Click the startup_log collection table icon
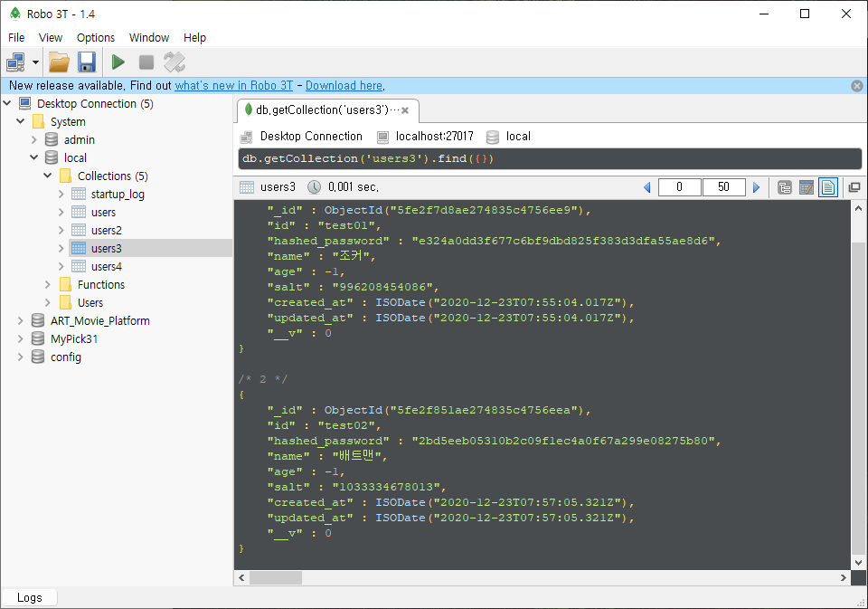Screen dimensions: 868x609 pos(79,194)
